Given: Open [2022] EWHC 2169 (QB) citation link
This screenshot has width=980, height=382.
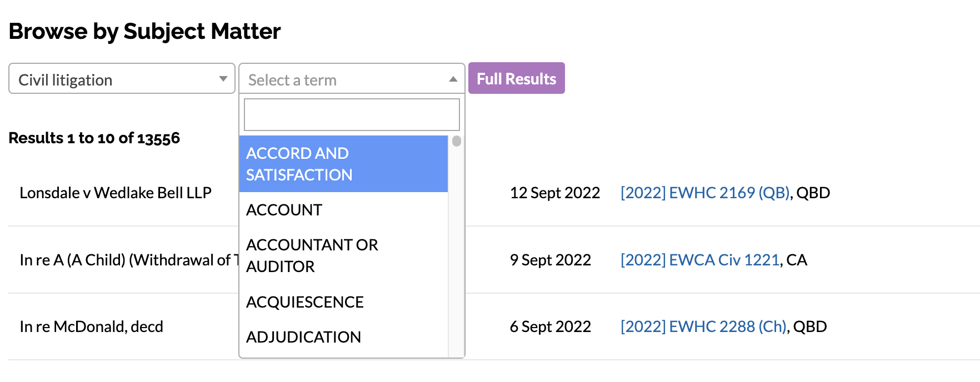Looking at the screenshot, I should pos(704,193).
